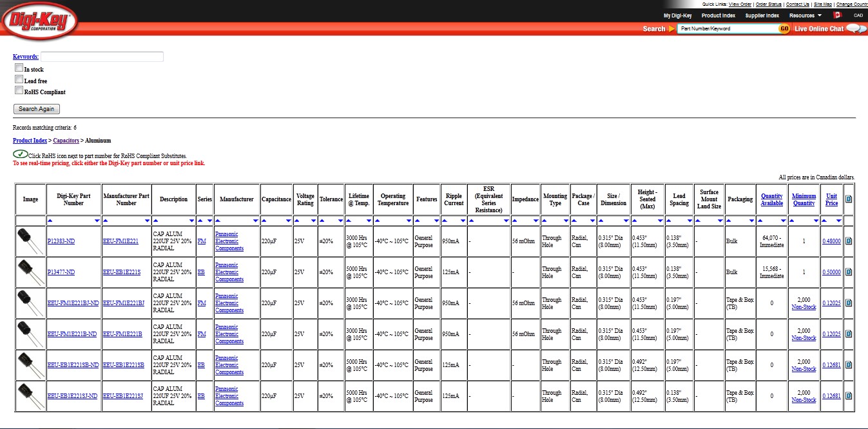Click '64,070 - Immediate' quantity cell

pos(772,241)
